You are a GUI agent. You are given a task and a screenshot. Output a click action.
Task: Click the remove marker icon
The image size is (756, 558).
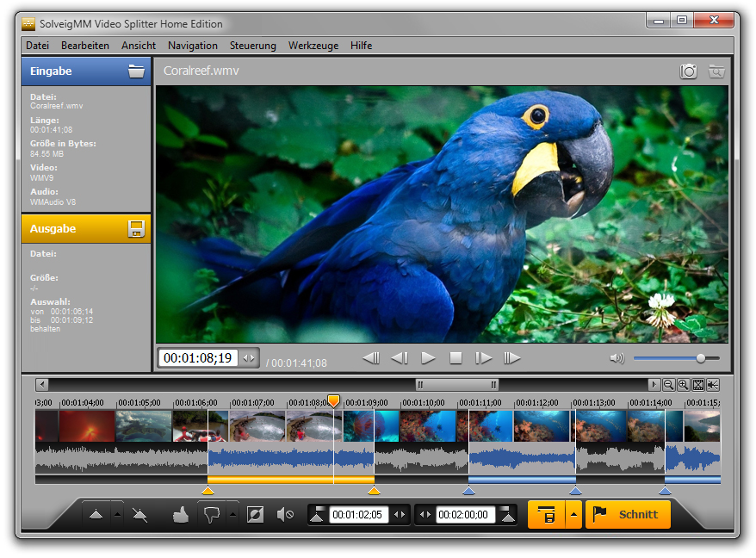[x=139, y=515]
